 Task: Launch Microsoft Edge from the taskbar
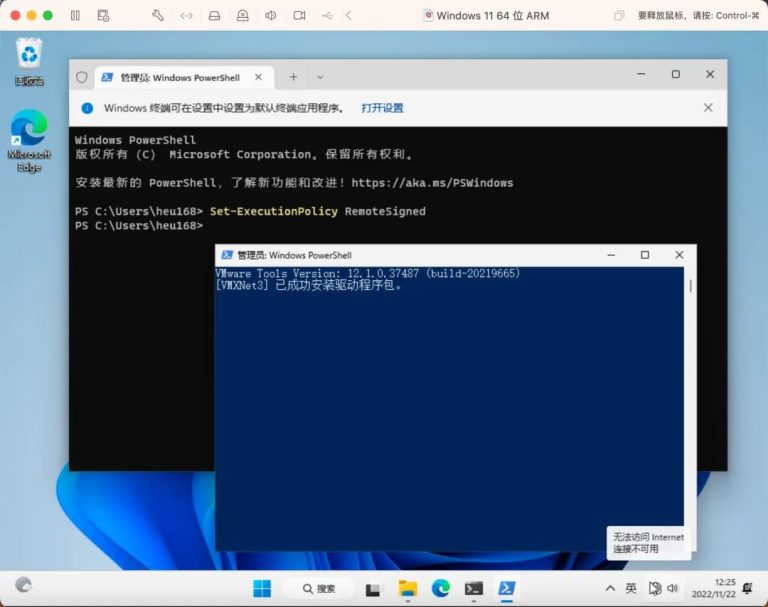click(x=441, y=588)
